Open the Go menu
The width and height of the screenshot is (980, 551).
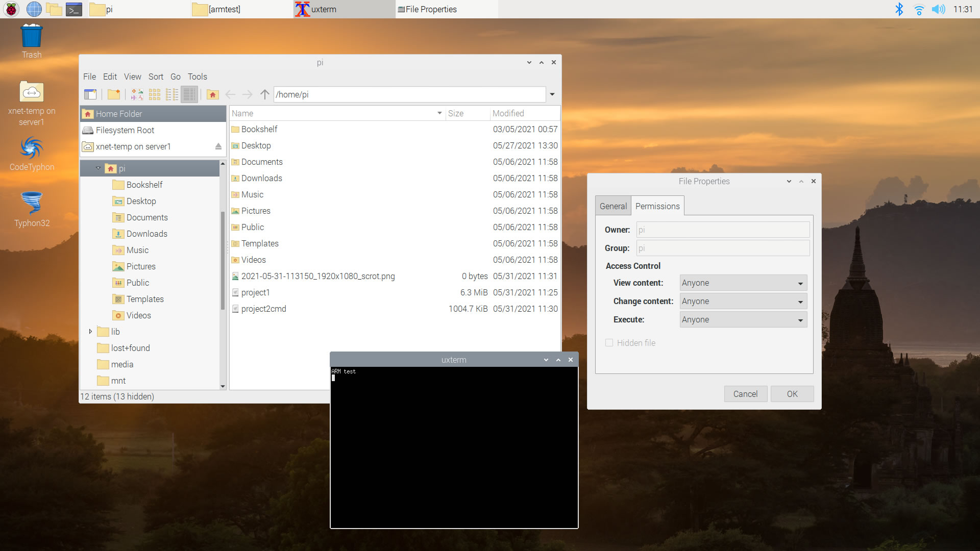point(175,77)
